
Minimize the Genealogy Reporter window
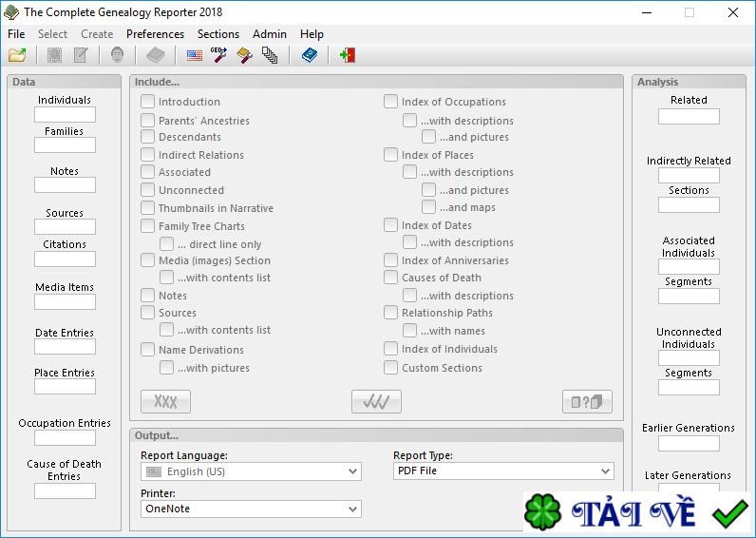tap(647, 12)
